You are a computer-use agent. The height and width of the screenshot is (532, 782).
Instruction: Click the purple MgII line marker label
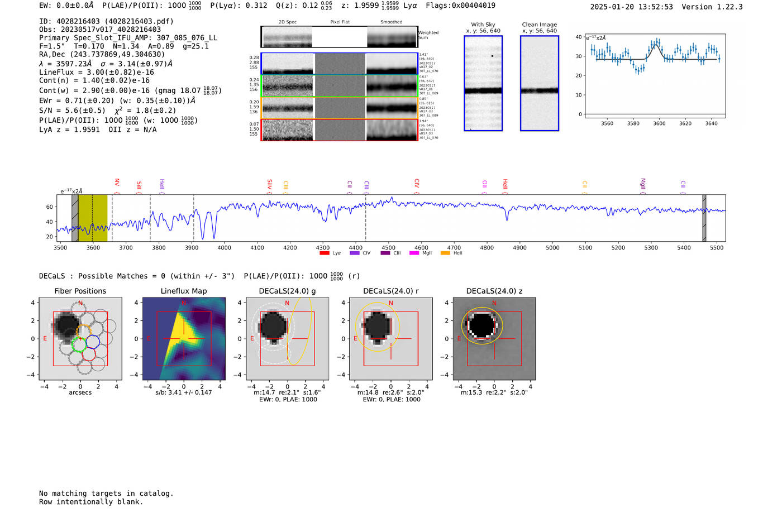click(x=643, y=183)
